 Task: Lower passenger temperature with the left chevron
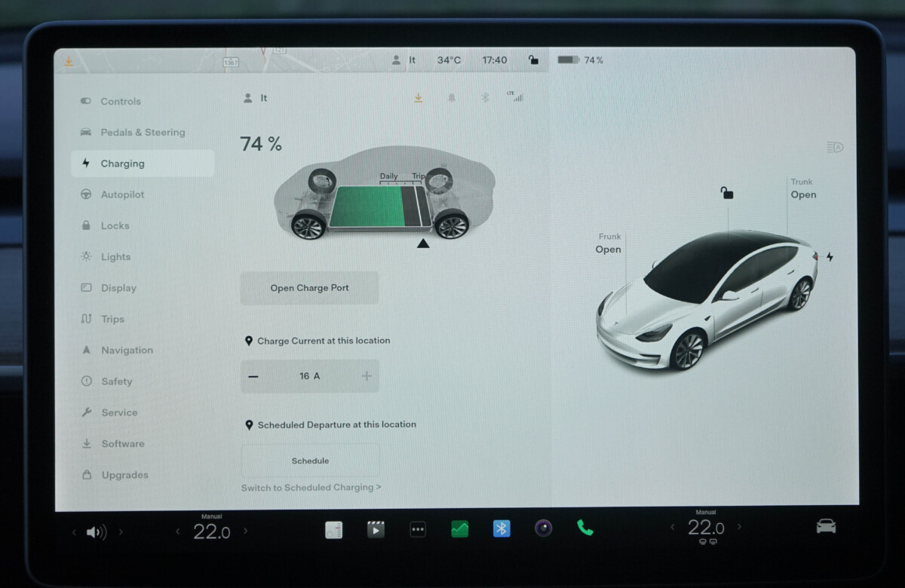coord(673,527)
